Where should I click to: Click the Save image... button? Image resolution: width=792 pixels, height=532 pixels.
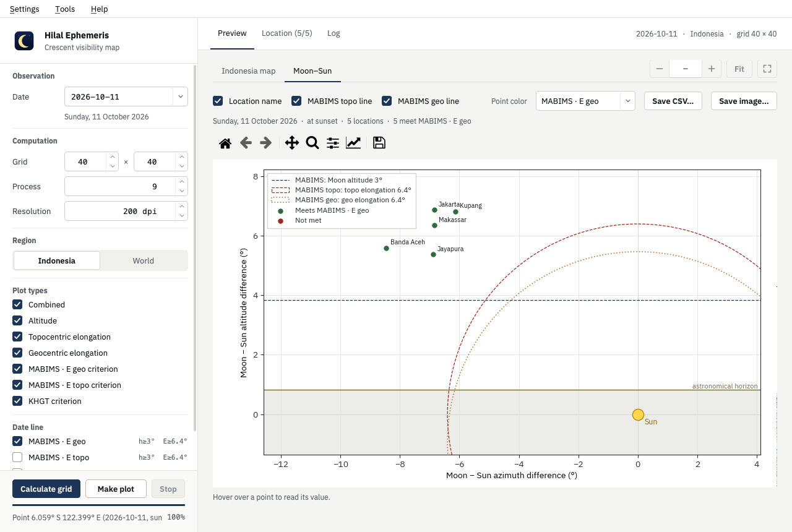point(744,101)
